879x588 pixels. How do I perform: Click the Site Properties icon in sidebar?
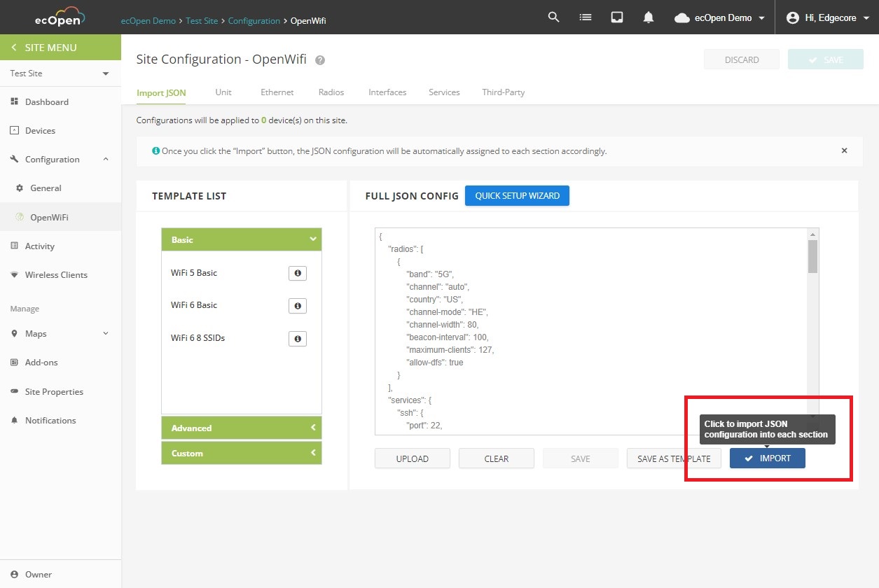[x=14, y=391]
